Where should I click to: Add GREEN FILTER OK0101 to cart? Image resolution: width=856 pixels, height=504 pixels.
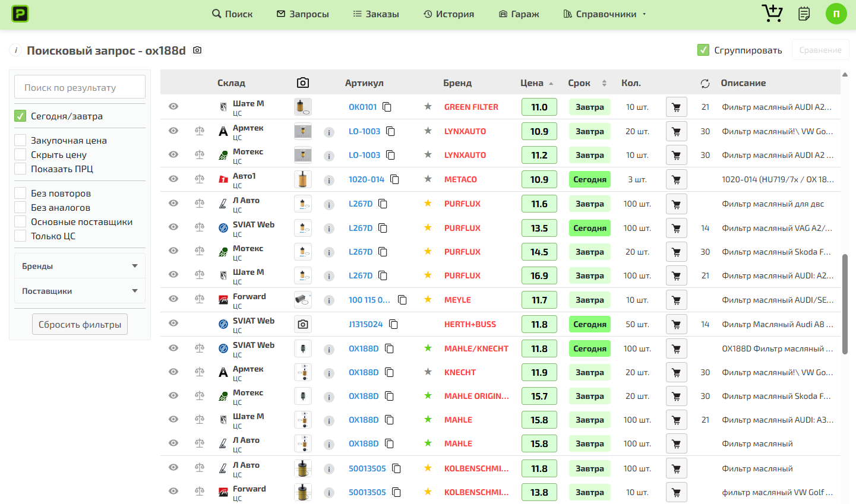677,107
